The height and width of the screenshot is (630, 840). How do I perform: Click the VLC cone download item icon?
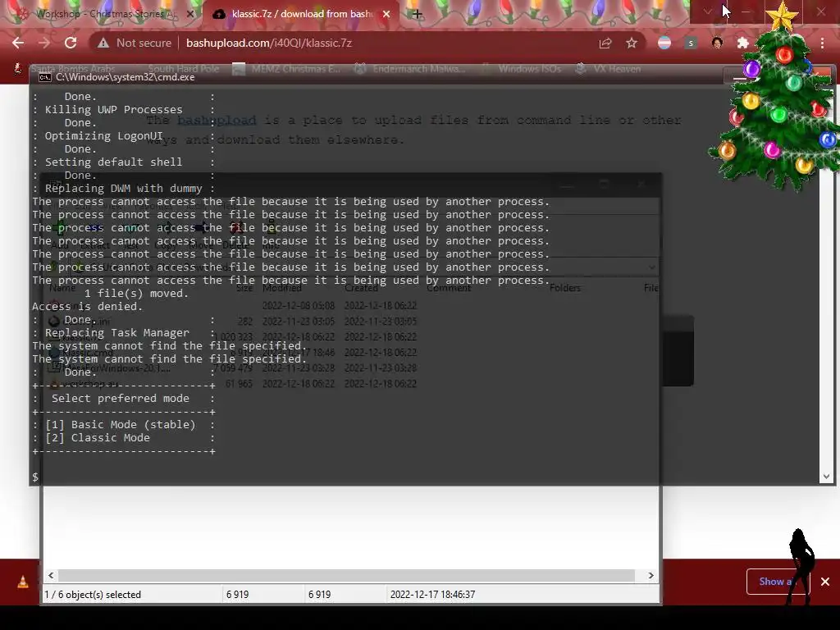[23, 582]
